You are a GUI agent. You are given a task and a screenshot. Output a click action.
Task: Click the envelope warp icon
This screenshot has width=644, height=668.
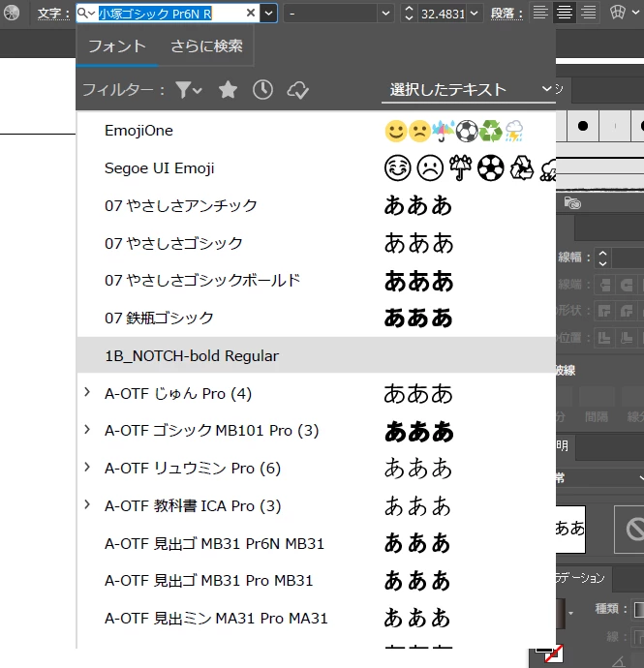[618, 12]
